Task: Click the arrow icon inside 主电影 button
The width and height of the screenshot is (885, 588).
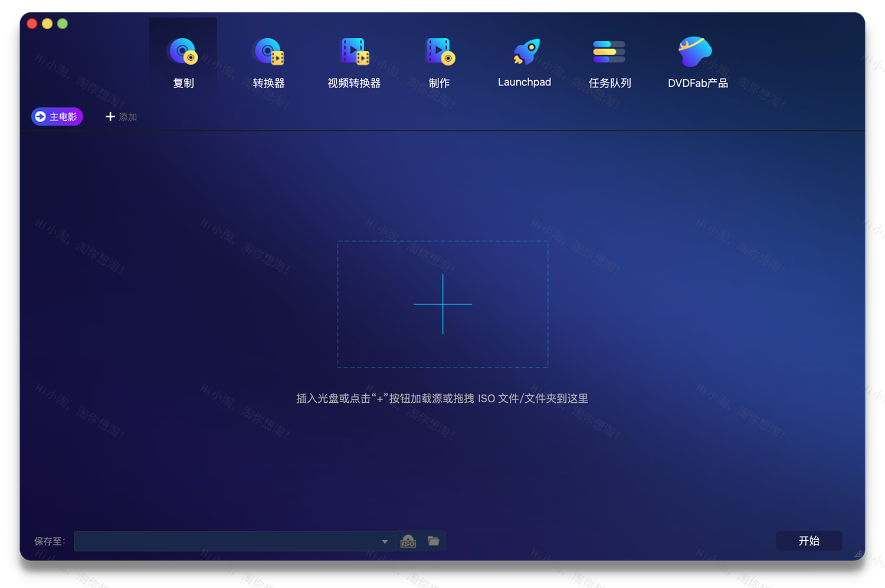Action: 40,116
